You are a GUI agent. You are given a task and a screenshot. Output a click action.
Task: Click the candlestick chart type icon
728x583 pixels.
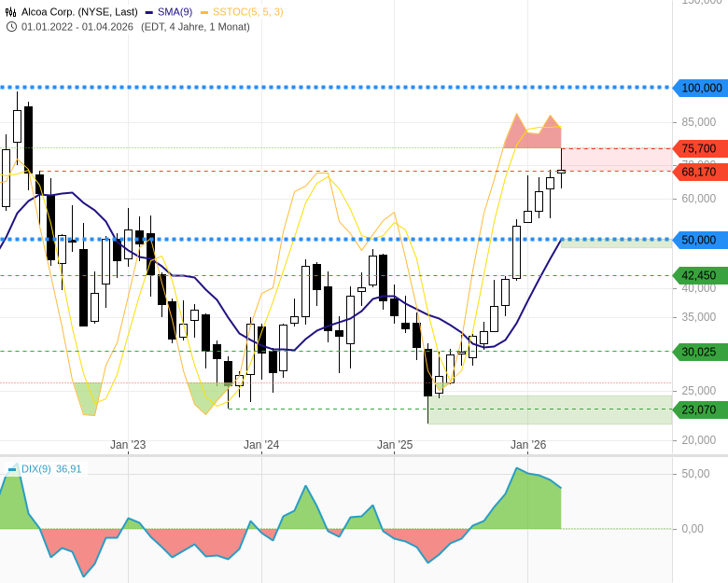[11, 12]
